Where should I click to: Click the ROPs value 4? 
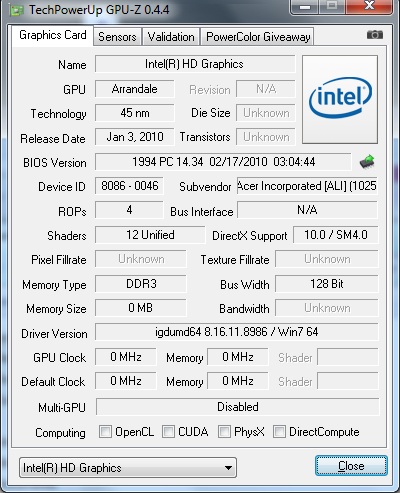(x=129, y=210)
